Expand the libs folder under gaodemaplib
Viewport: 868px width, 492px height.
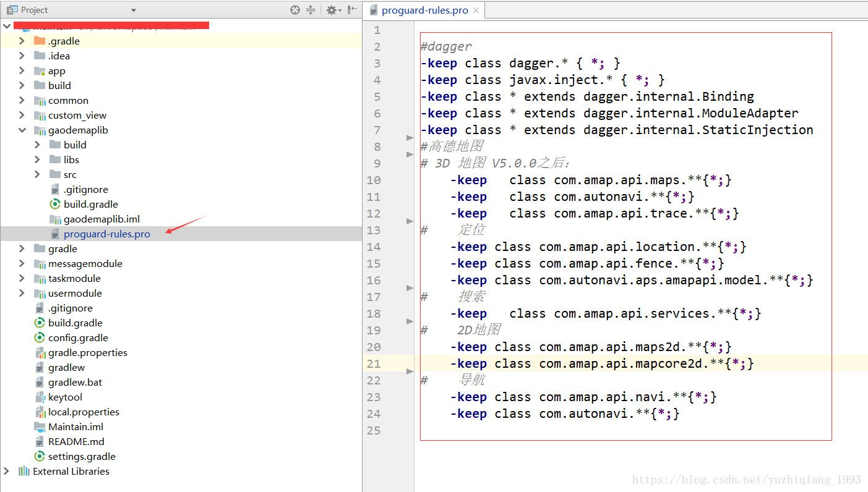pyautogui.click(x=37, y=159)
